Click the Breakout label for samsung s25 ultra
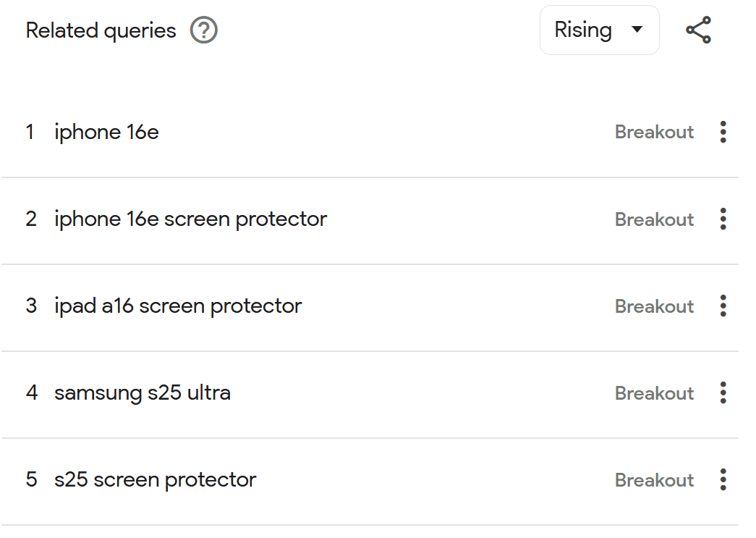 [654, 392]
